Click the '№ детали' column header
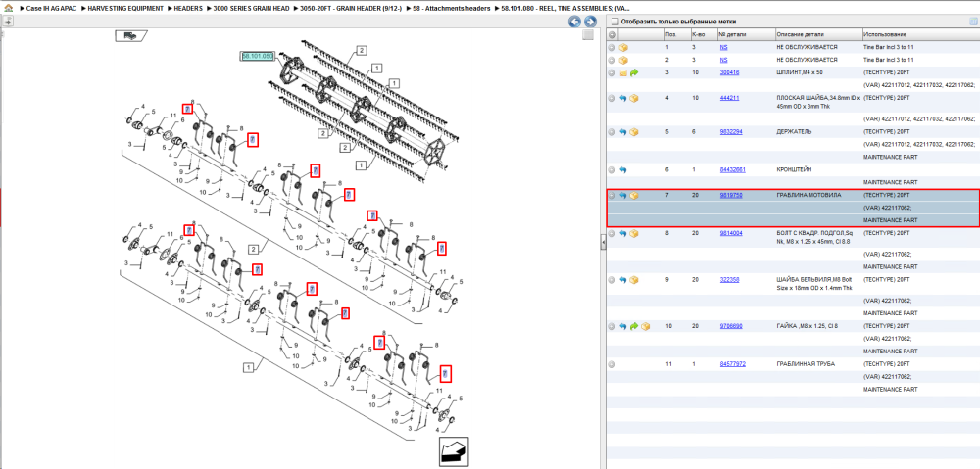 click(x=745, y=35)
